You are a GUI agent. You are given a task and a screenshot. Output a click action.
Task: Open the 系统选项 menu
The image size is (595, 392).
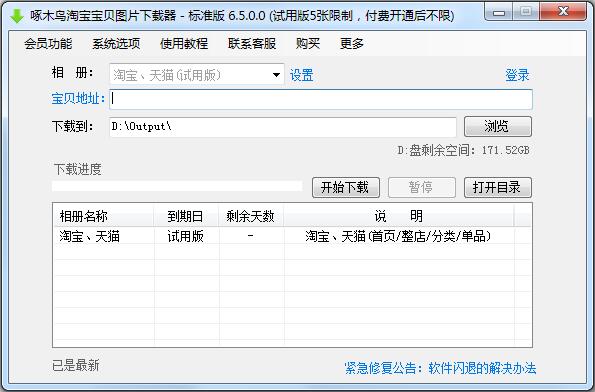116,44
